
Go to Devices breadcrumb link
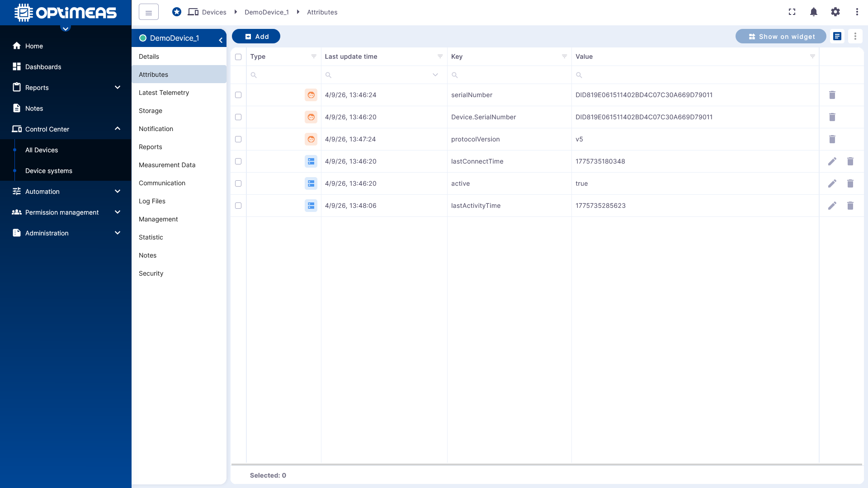pyautogui.click(x=214, y=12)
